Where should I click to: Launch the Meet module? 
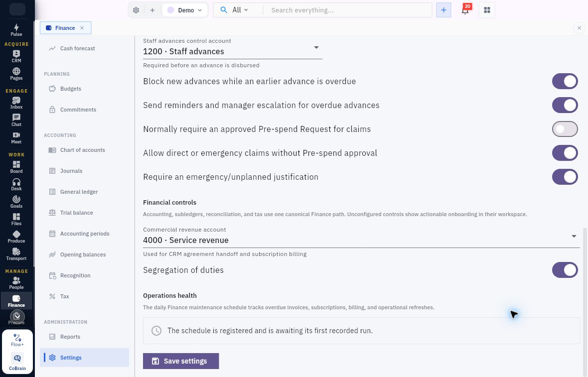click(x=16, y=137)
